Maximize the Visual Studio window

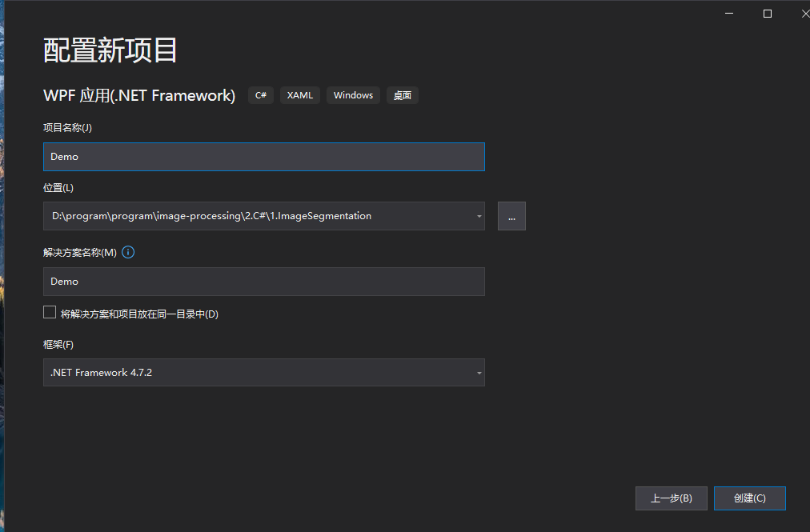tap(767, 13)
